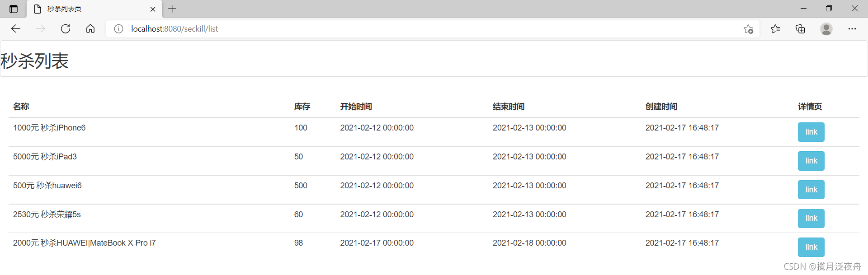Open browser collections
This screenshot has height=275, width=868.
click(800, 29)
